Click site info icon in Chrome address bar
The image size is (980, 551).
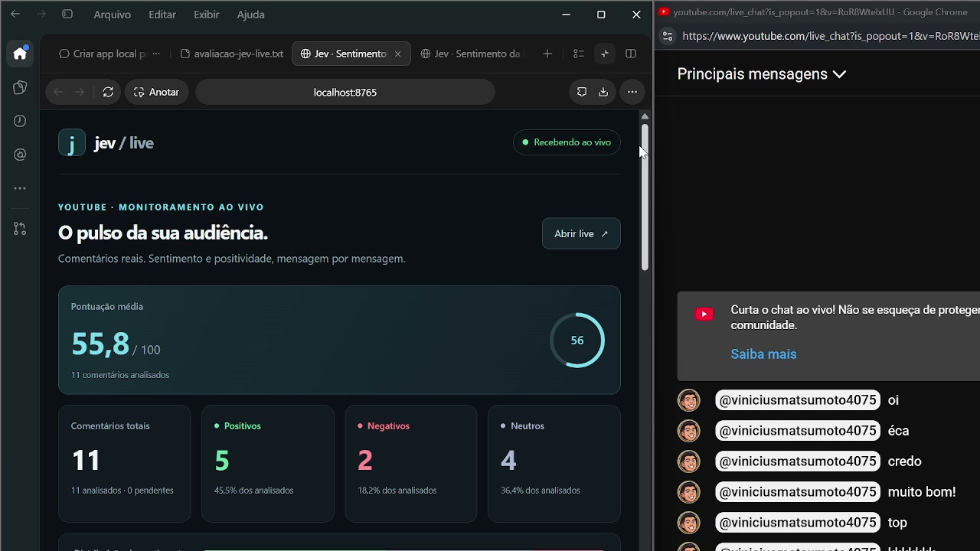668,36
